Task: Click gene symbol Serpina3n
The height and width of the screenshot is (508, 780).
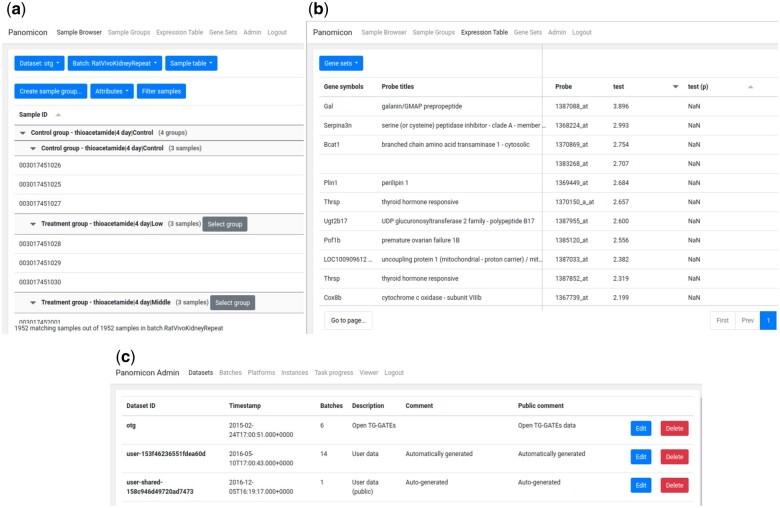Action: [337, 125]
